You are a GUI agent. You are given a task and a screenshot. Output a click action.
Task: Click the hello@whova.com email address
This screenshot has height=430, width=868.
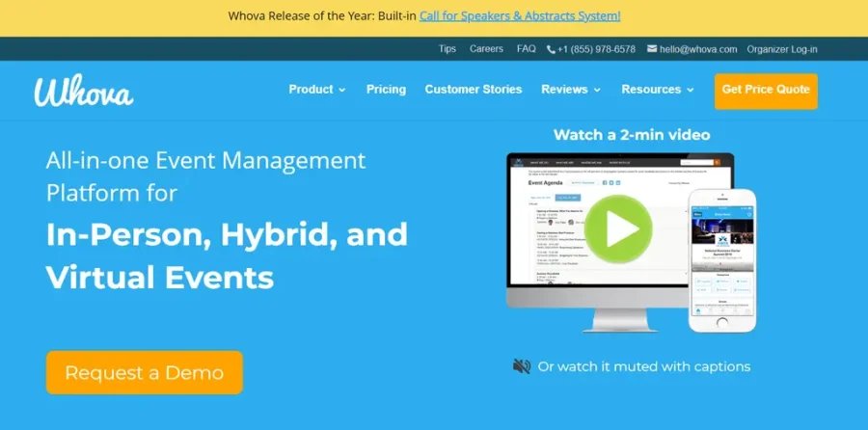click(699, 49)
